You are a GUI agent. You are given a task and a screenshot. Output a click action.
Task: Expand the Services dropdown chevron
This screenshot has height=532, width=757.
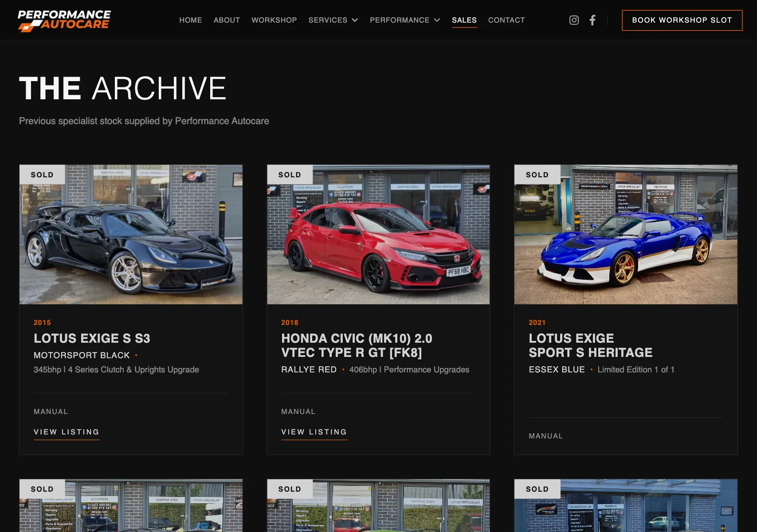[355, 20]
